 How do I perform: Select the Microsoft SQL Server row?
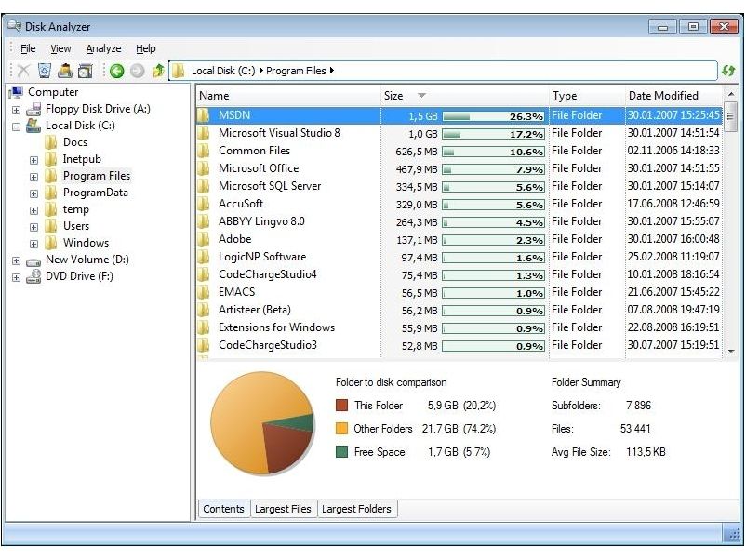point(460,186)
